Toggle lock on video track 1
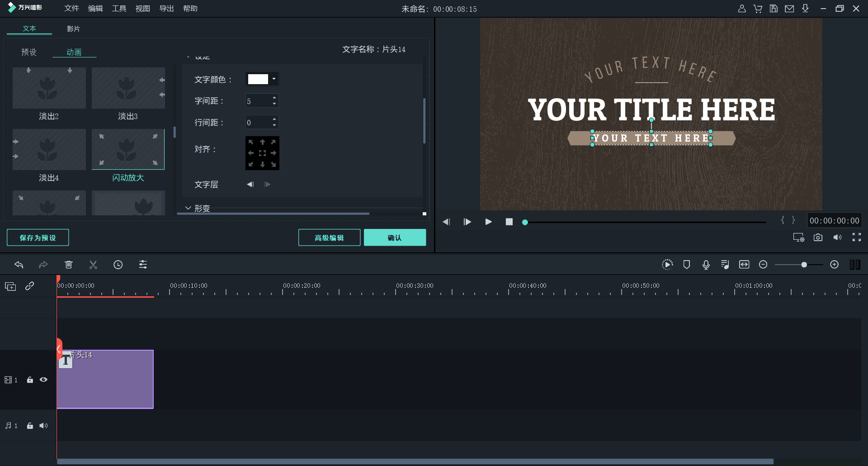868x466 pixels. pos(30,380)
